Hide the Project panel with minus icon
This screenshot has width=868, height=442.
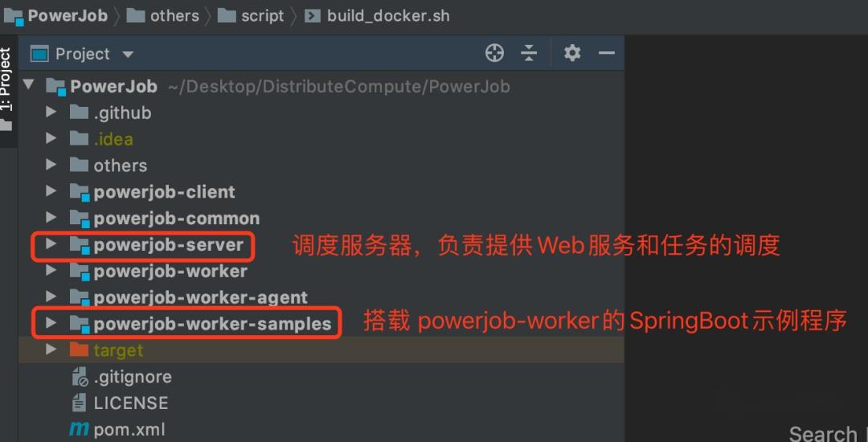(607, 53)
